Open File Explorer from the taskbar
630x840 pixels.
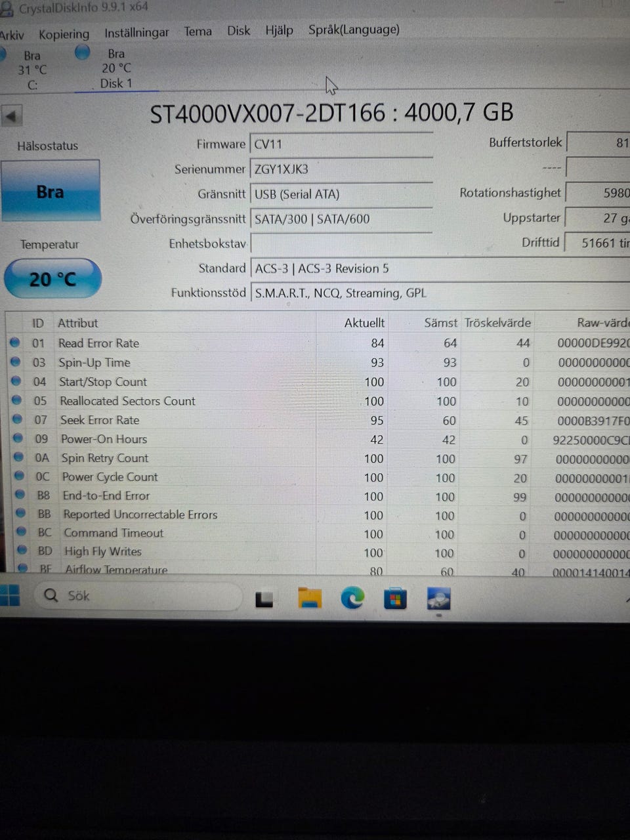pos(309,598)
